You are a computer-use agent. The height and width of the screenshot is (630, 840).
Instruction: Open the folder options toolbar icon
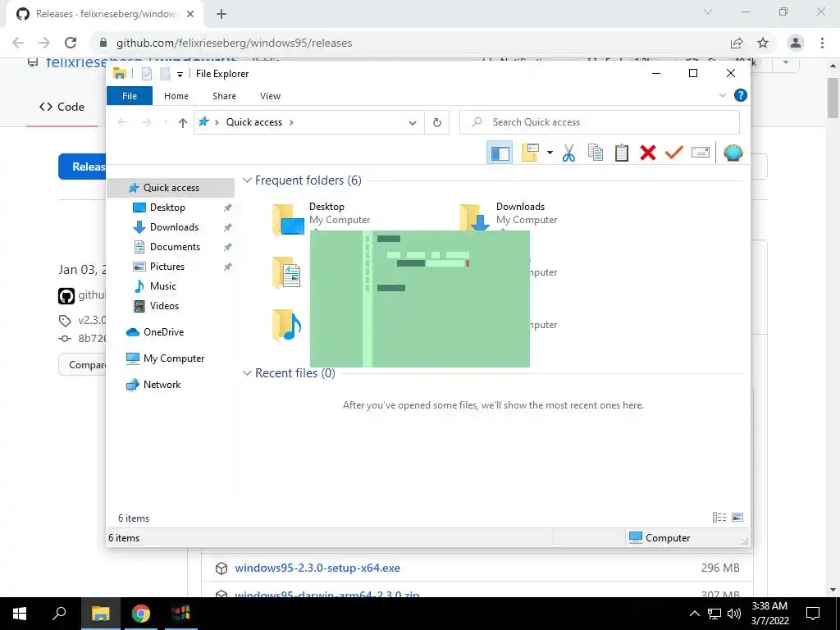[530, 153]
